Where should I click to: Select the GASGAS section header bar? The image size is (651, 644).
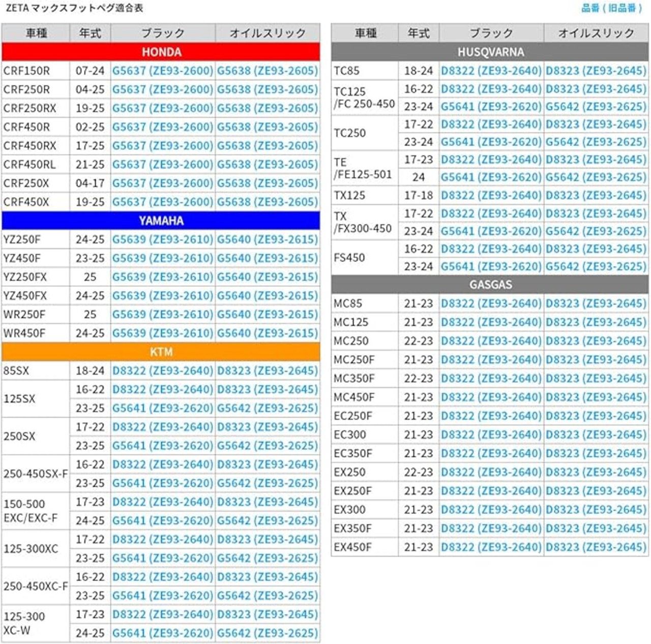pyautogui.click(x=490, y=285)
